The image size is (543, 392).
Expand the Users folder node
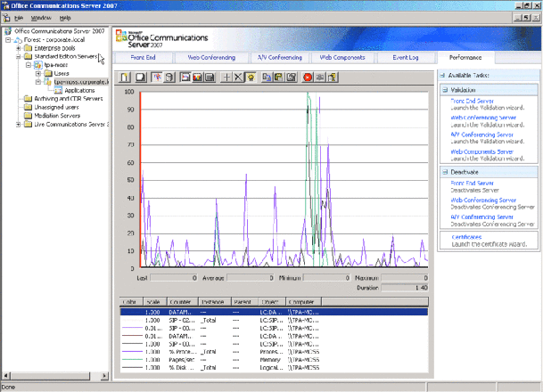pos(38,73)
